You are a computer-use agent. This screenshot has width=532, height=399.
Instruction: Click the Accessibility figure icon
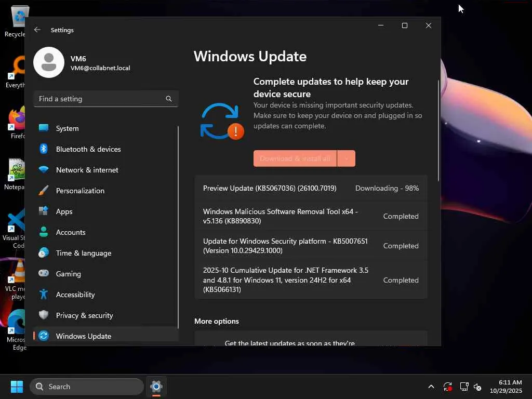44,294
